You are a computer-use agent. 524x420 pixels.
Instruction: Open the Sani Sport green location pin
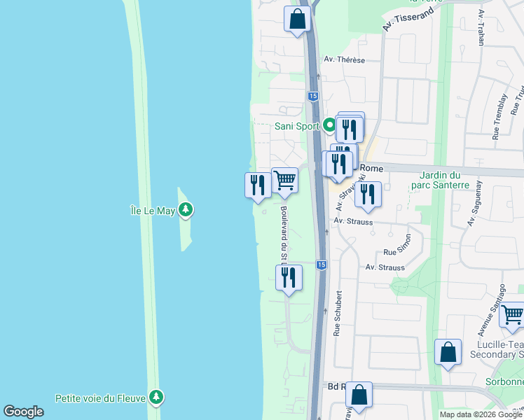(329, 126)
